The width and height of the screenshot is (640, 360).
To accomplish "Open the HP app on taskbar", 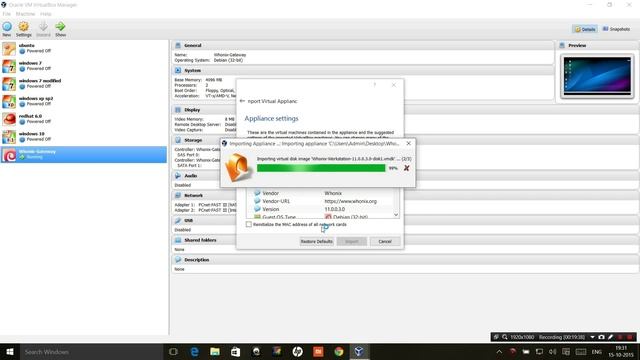I will click(297, 351).
